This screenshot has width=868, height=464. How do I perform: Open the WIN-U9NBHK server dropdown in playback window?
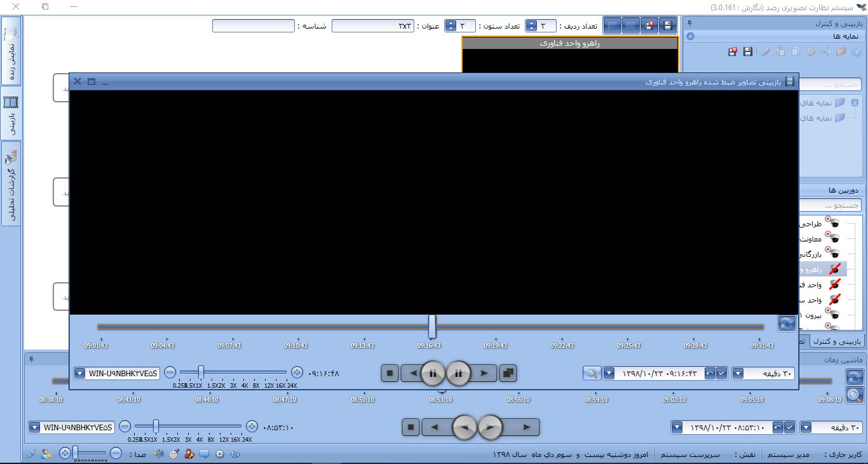pos(79,373)
